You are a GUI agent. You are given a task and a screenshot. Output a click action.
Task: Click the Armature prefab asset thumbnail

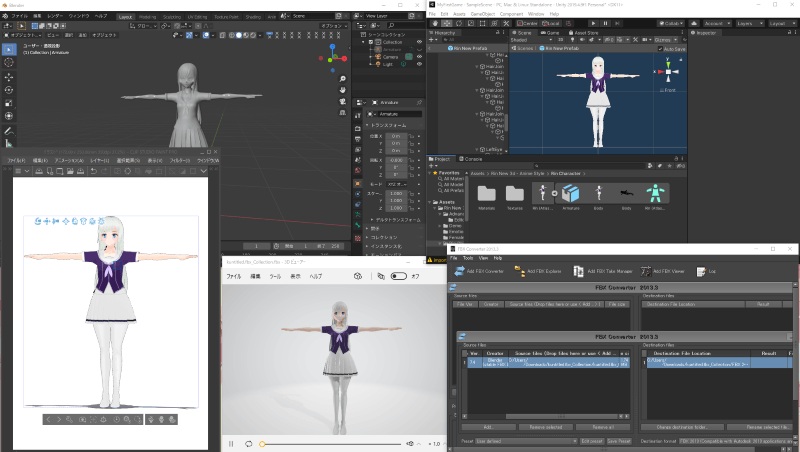coord(571,192)
